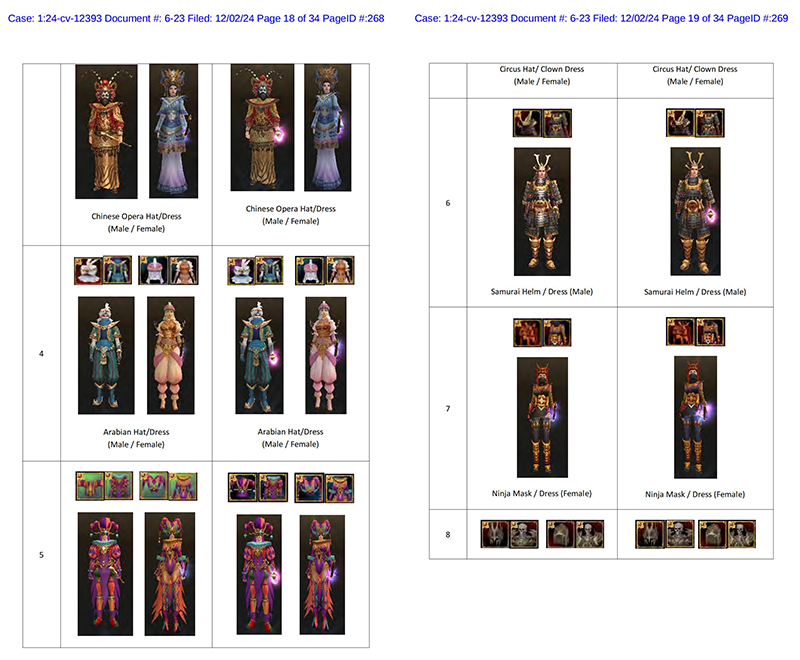Select pink hat icon in row 4's middle column

point(153,270)
